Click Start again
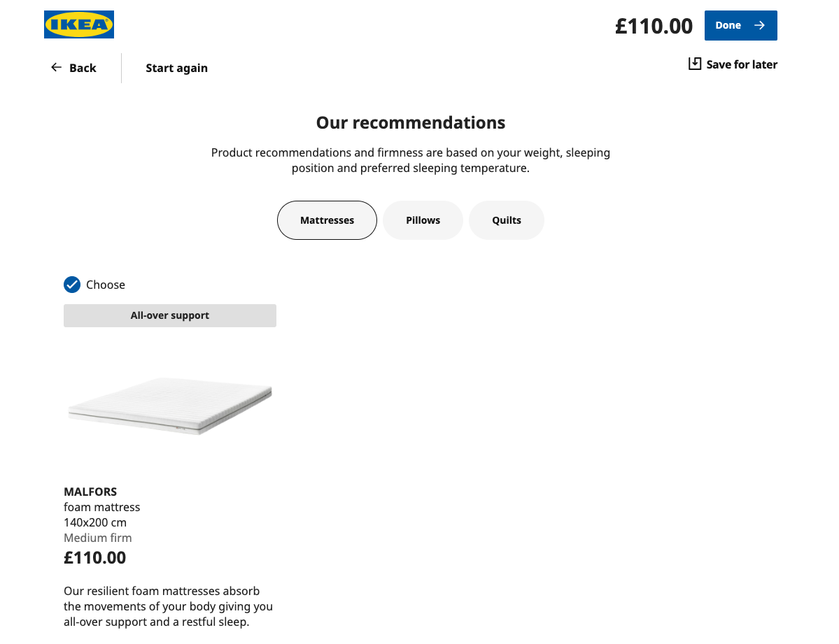 (x=176, y=68)
